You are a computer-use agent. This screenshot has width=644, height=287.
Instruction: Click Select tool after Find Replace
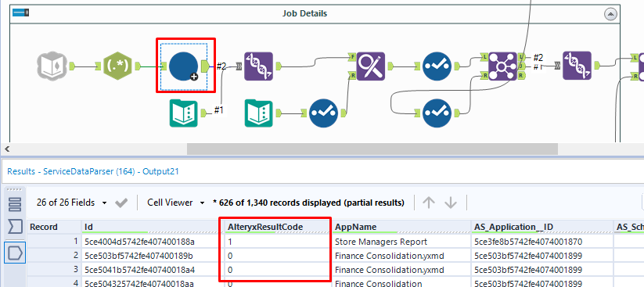[437, 66]
